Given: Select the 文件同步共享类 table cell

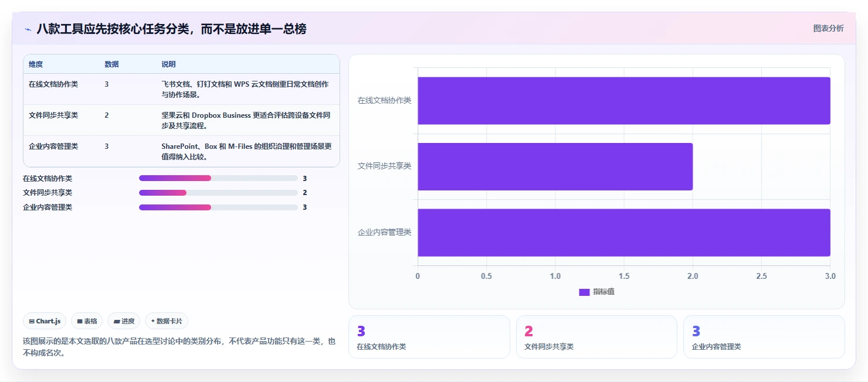Looking at the screenshot, I should (x=53, y=115).
